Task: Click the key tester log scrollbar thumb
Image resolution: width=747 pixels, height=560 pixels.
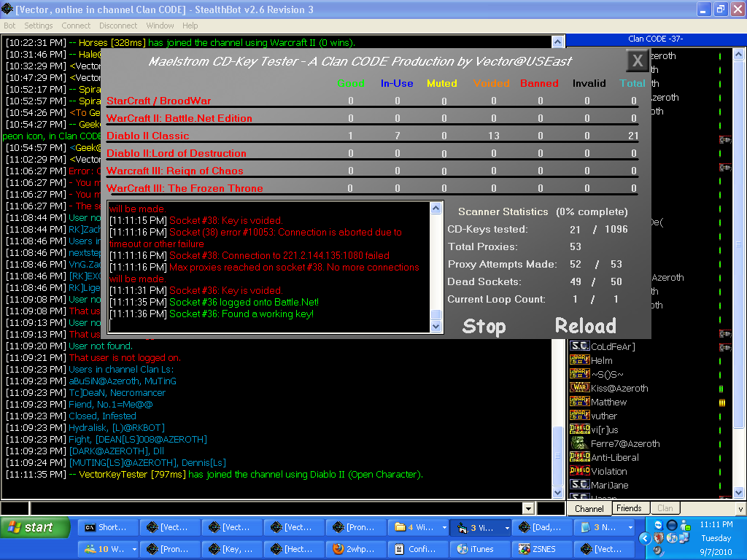Action: coord(436,315)
